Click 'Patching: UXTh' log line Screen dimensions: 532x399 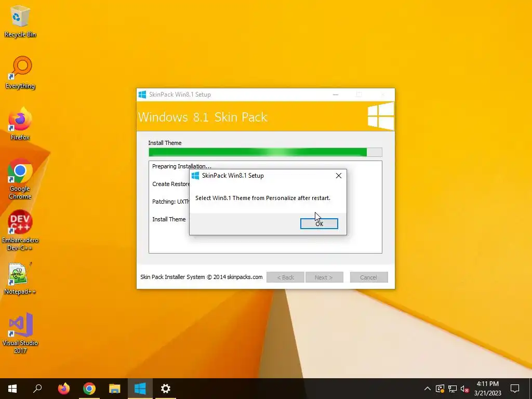coord(170,202)
